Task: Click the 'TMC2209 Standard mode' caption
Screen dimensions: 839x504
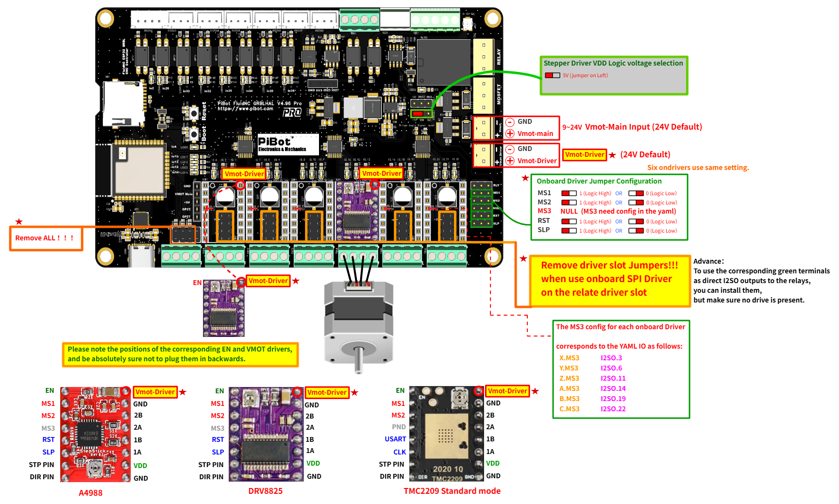Action: pos(452,491)
